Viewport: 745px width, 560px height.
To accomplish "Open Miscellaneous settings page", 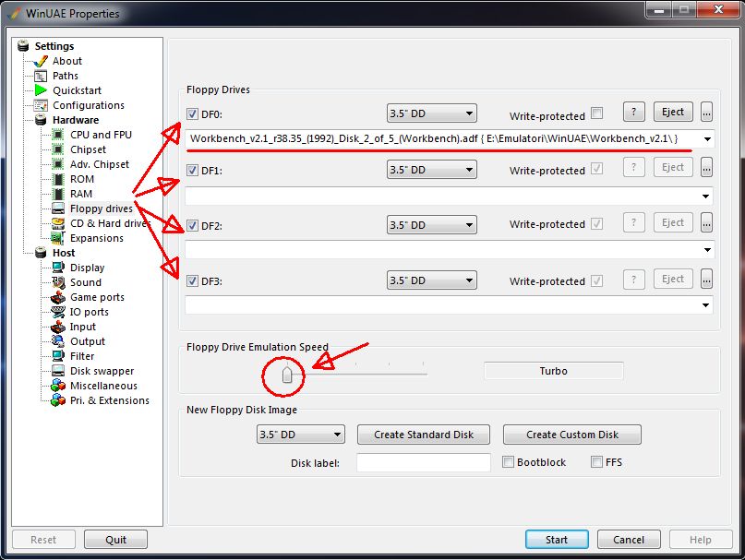I will coord(103,386).
